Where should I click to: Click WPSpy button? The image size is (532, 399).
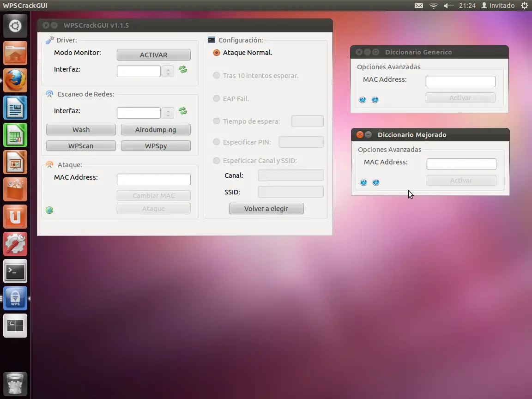pos(156,146)
